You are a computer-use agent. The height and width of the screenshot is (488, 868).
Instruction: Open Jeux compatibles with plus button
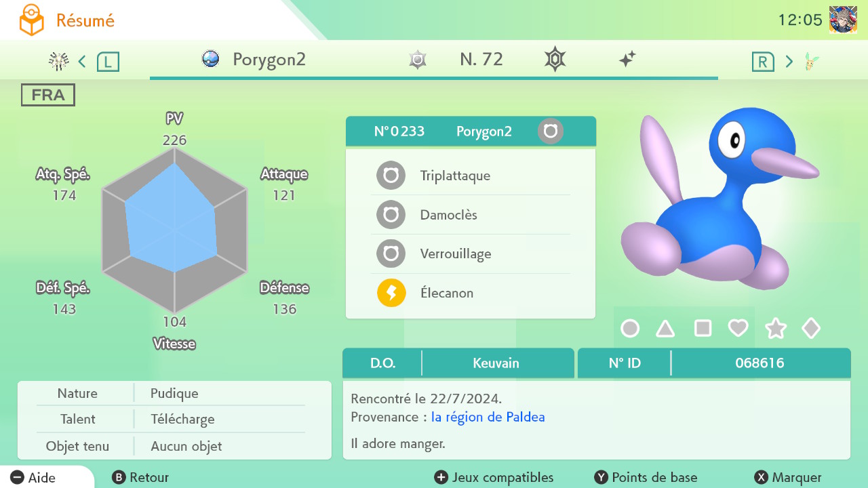pos(494,478)
